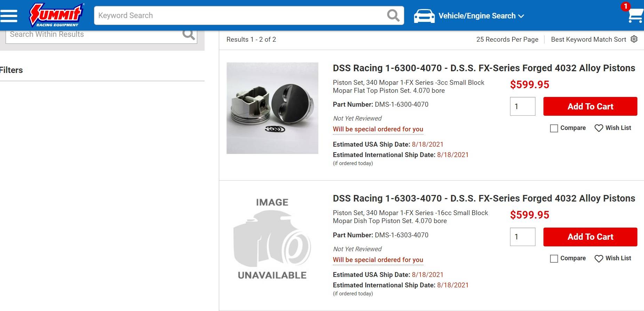Add DSS Racing 1-6303-4070 to cart
Viewport: 644px width, 311px height.
(590, 237)
